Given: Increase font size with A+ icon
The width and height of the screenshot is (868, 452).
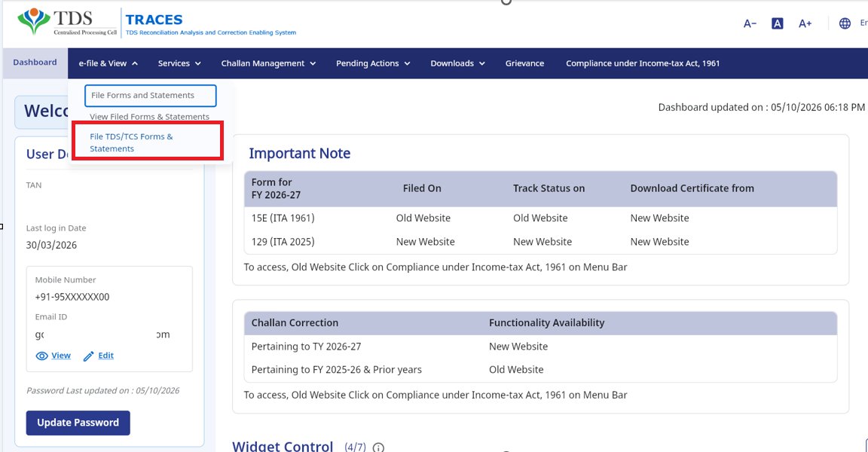Looking at the screenshot, I should (805, 23).
